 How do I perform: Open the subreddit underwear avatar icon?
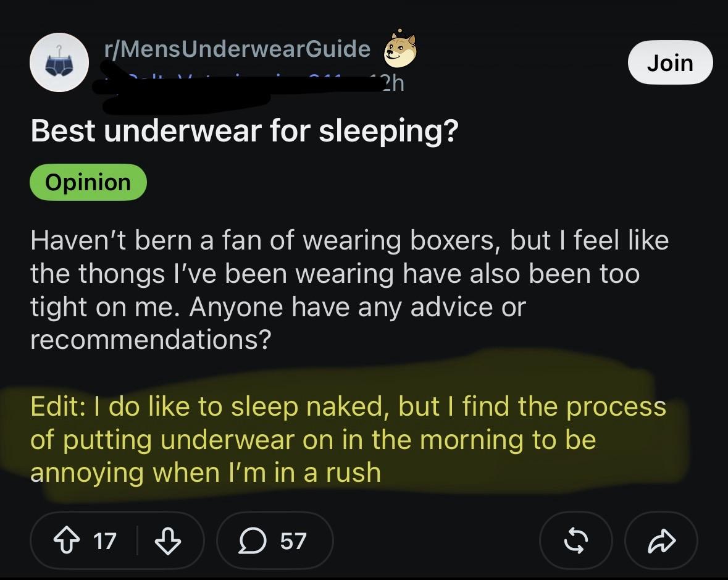tap(59, 62)
